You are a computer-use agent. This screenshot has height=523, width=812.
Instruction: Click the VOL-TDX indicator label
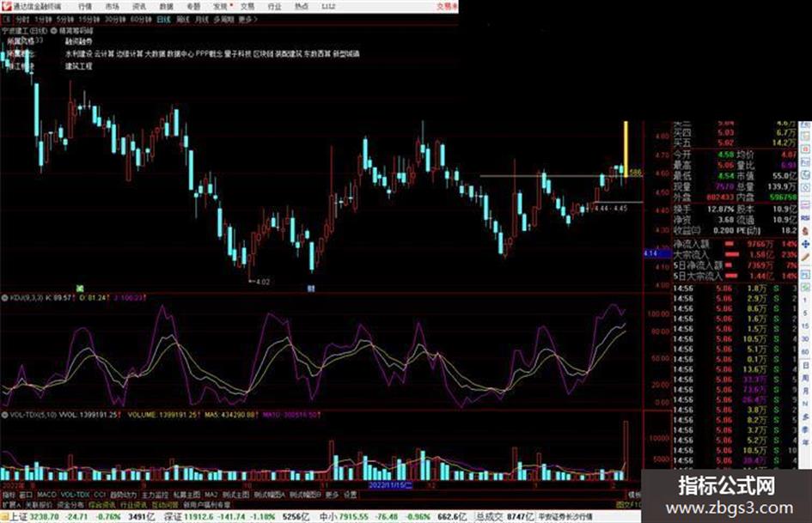[x=34, y=415]
